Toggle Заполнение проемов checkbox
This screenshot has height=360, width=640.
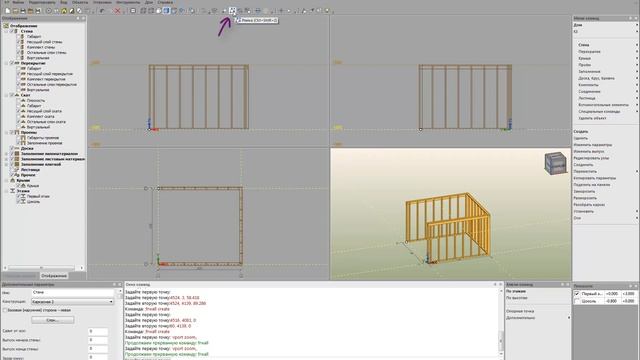tap(18, 143)
